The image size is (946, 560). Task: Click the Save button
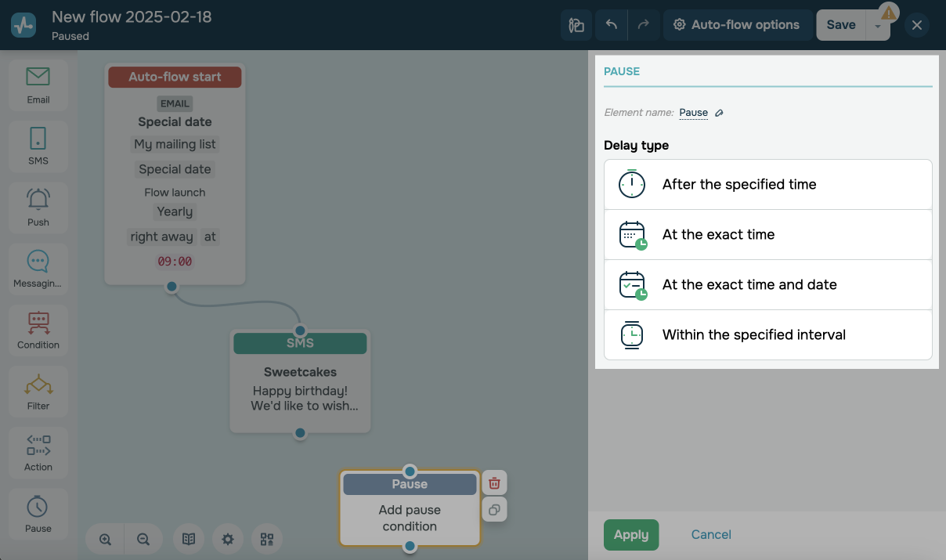tap(841, 25)
